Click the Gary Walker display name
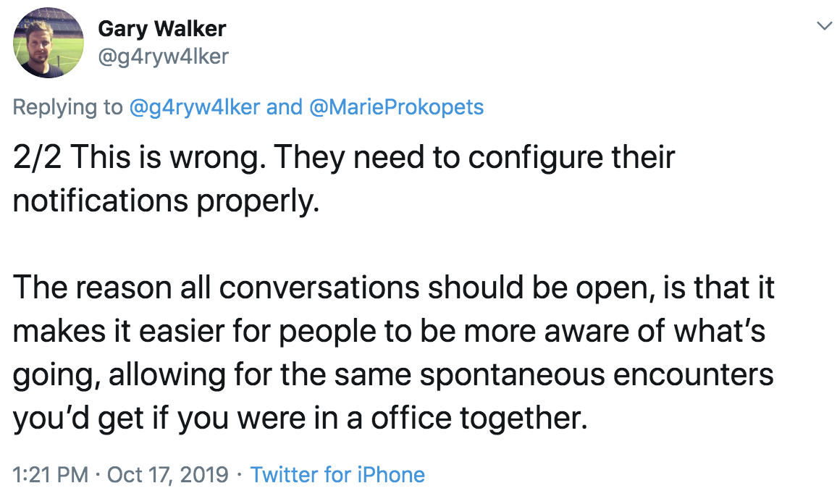Image resolution: width=837 pixels, height=504 pixels. pos(161,29)
